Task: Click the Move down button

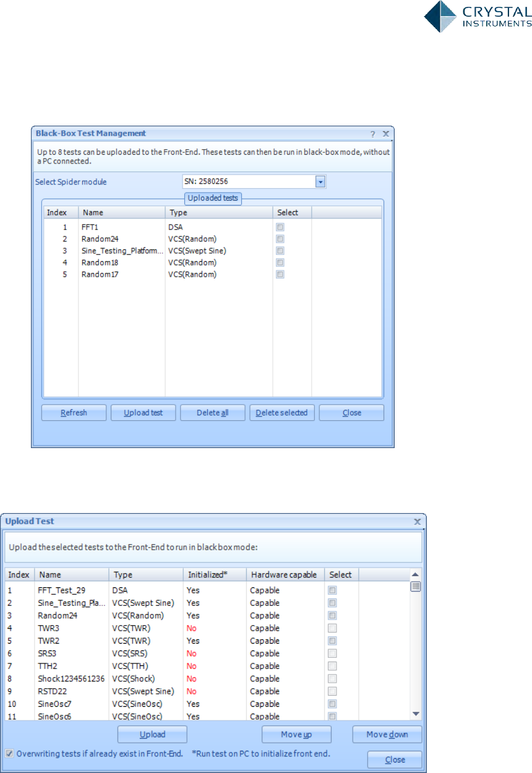Action: [387, 735]
